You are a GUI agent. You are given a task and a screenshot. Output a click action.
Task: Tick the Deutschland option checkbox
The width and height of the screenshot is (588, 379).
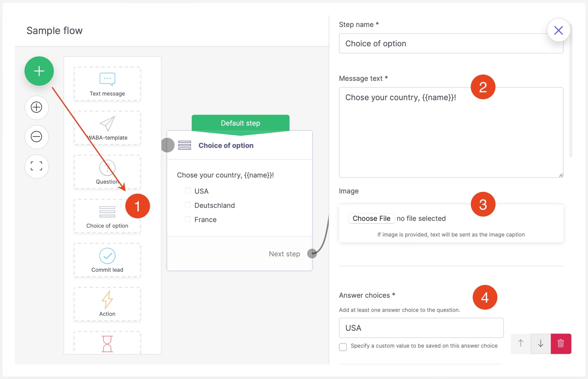[x=188, y=205]
